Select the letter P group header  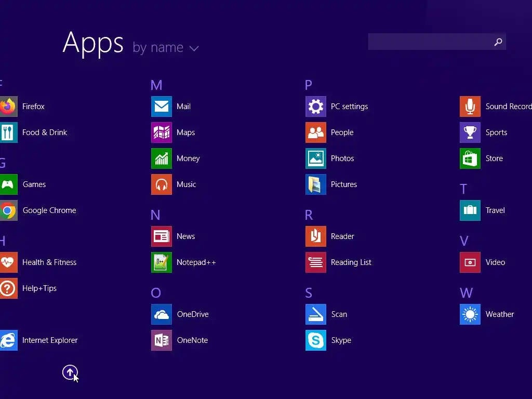309,85
